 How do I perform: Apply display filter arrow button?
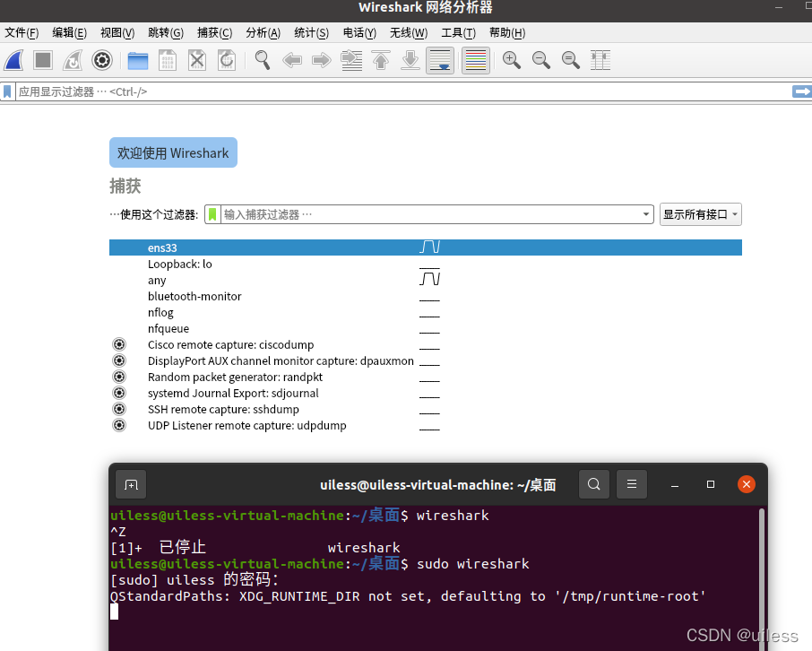pyautogui.click(x=801, y=91)
